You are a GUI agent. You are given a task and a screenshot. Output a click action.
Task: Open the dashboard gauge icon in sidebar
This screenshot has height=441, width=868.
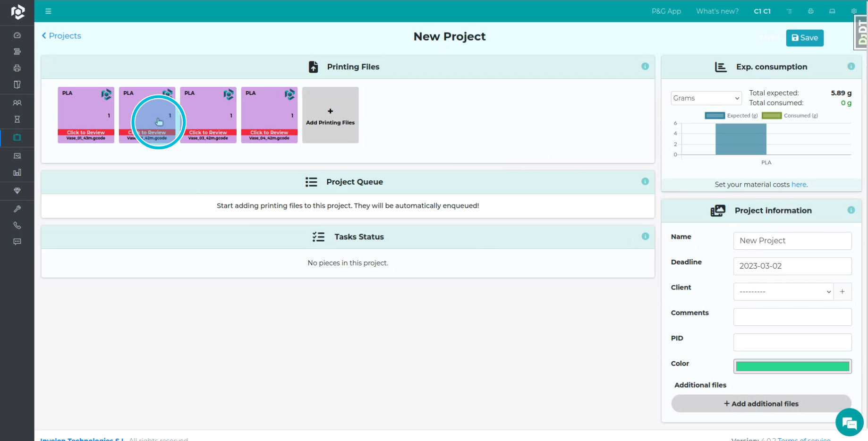pos(17,35)
